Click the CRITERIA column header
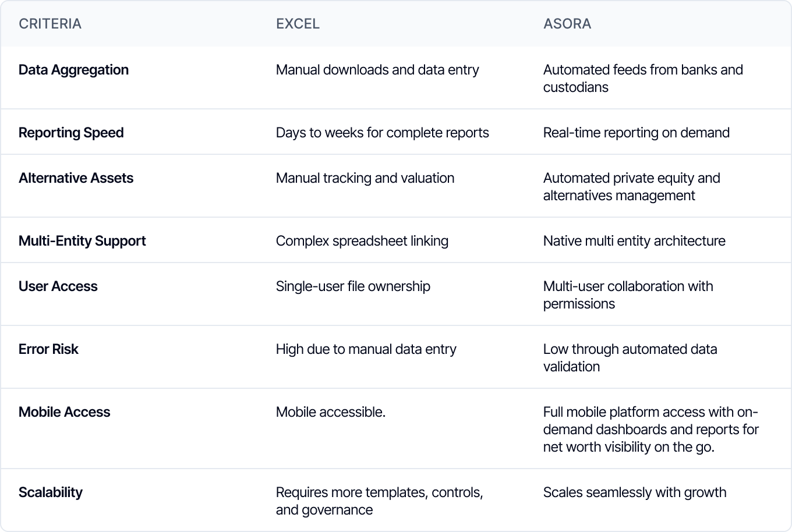The image size is (792, 532). (x=50, y=24)
